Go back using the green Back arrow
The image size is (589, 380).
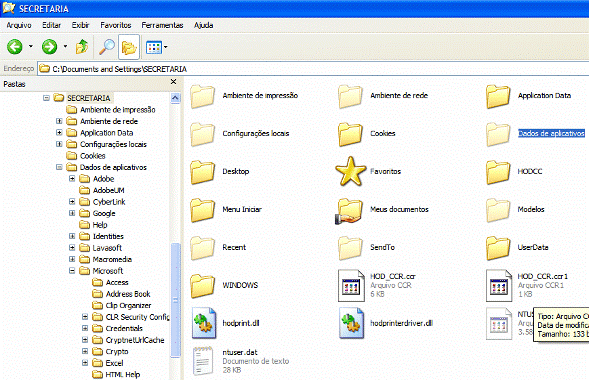click(x=15, y=47)
